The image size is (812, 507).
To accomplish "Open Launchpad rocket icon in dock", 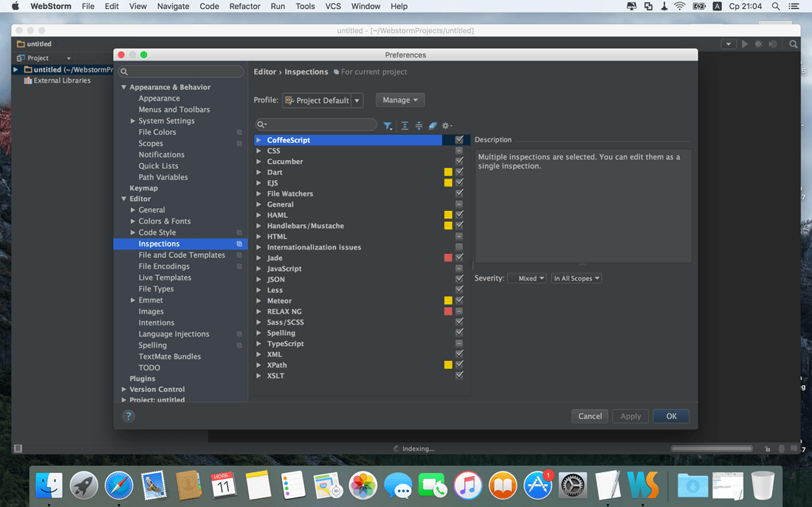I will click(x=84, y=486).
